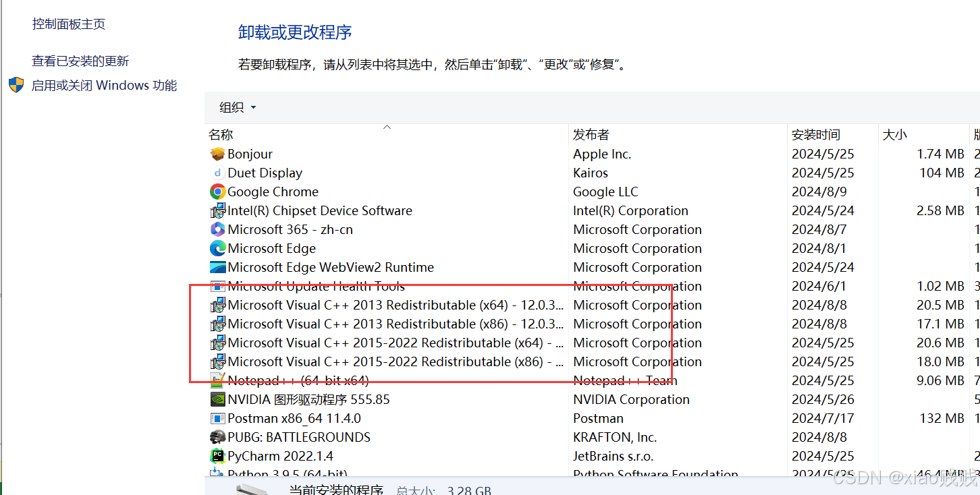This screenshot has height=495, width=980.
Task: Select Visual C++ 2013 Redistributable (x86) name
Action: 396,324
